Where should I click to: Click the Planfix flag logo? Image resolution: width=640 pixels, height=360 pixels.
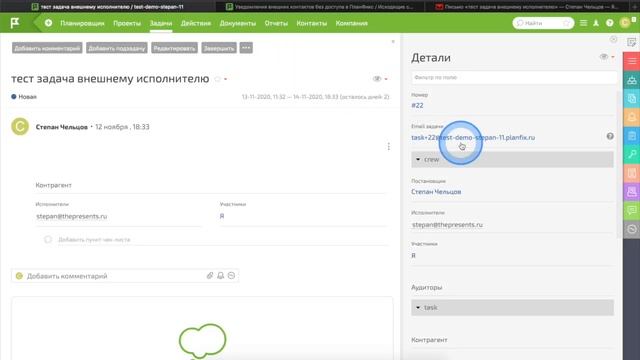pos(15,23)
